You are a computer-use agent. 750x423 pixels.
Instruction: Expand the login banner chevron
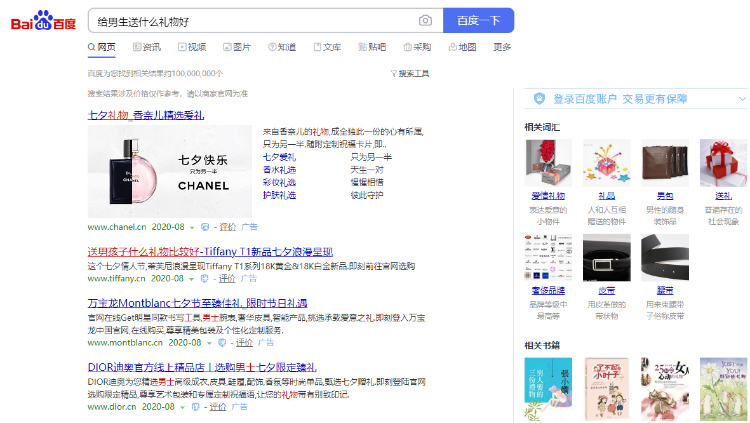pos(742,99)
